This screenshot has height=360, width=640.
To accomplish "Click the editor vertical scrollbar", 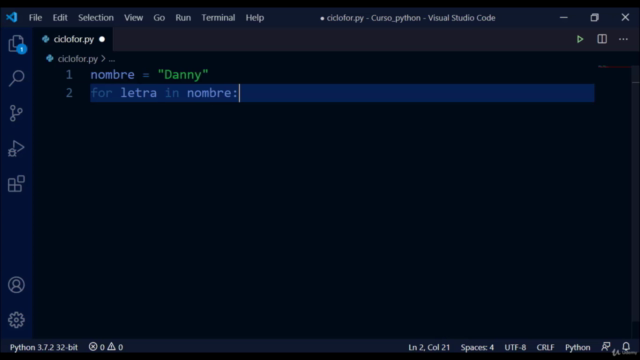I will [636, 194].
